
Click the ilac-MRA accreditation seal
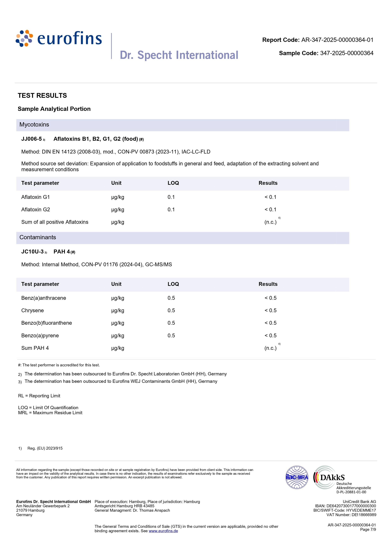click(x=297, y=477)
